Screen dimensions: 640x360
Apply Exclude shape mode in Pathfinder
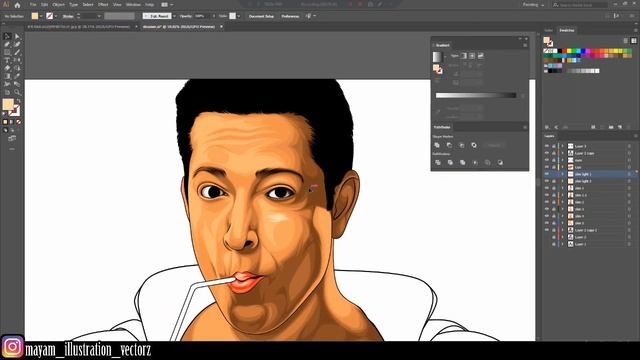474,145
